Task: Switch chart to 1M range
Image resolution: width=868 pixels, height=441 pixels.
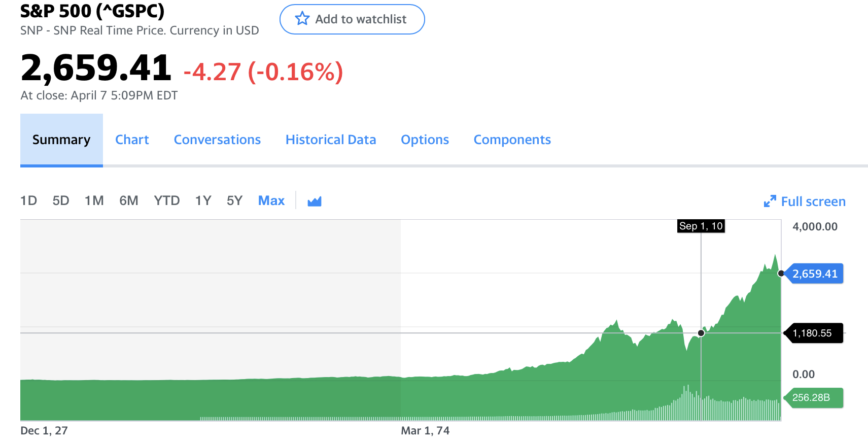Action: (x=94, y=201)
